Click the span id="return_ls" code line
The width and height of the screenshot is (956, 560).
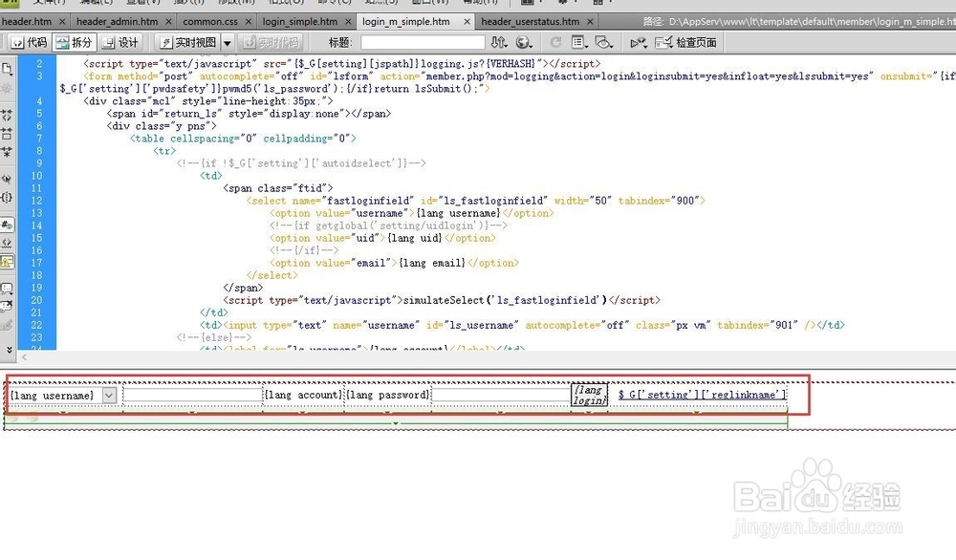pyautogui.click(x=249, y=114)
